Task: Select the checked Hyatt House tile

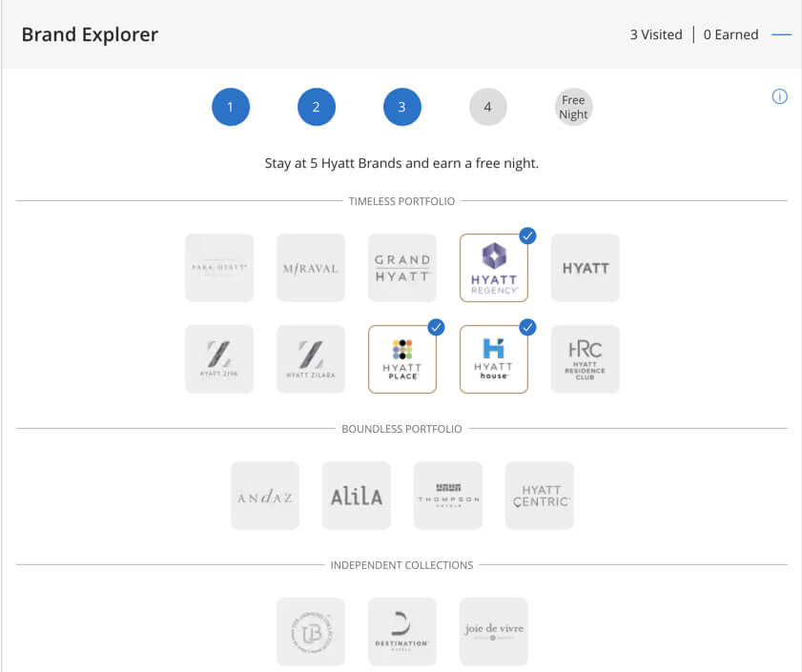Action: (x=494, y=359)
